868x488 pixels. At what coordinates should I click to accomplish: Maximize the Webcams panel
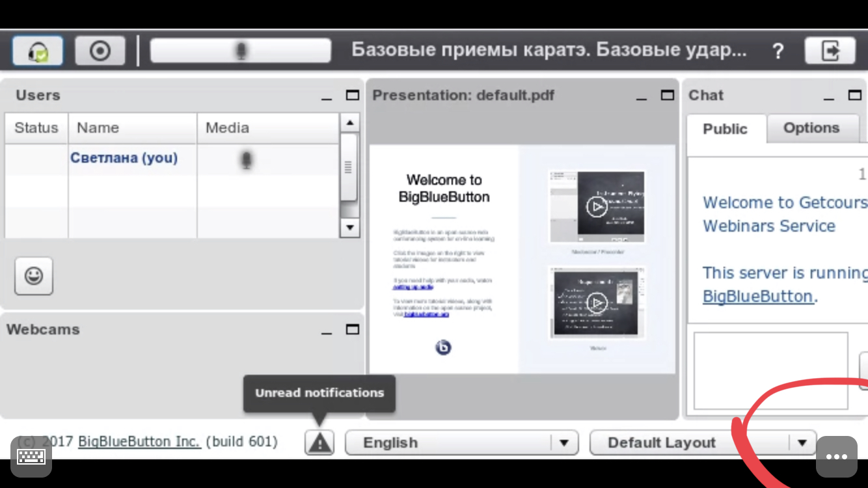click(x=352, y=329)
